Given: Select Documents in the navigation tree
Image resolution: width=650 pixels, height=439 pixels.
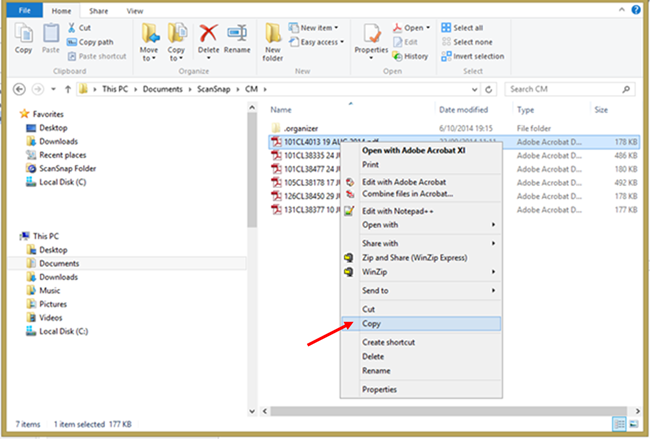Looking at the screenshot, I should point(59,263).
